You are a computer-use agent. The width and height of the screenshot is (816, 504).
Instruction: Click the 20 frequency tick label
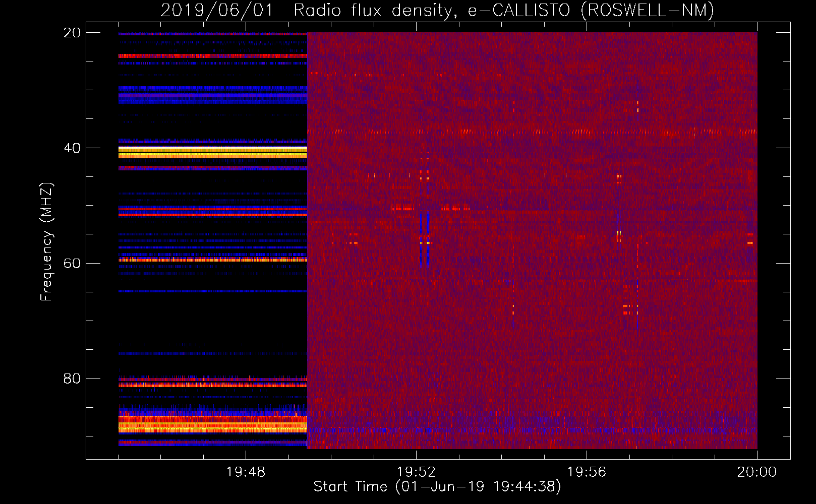point(72,33)
